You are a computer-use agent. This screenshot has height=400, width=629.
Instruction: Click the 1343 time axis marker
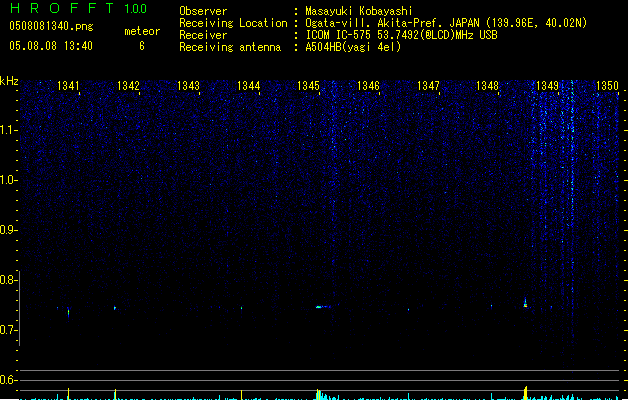[x=188, y=86]
